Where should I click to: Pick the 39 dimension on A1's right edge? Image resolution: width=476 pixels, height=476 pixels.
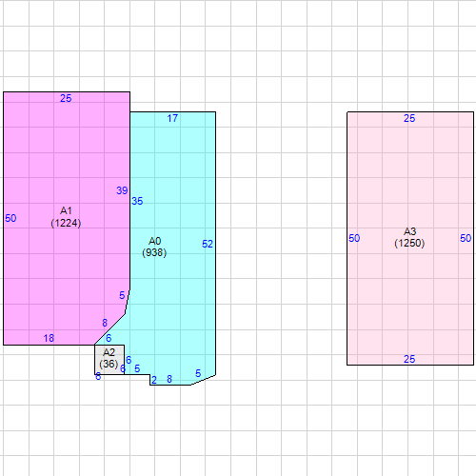coord(122,190)
